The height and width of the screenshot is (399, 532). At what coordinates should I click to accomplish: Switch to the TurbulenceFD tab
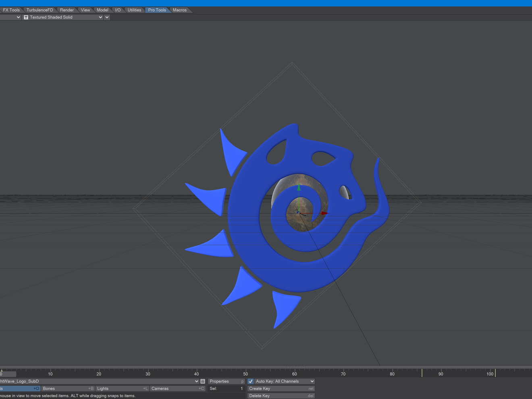coord(39,10)
